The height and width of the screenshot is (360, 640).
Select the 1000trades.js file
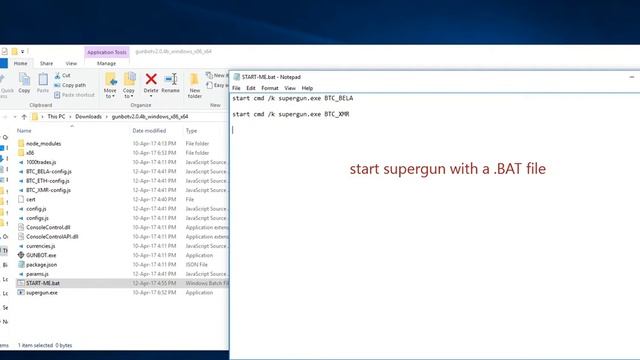click(41, 162)
